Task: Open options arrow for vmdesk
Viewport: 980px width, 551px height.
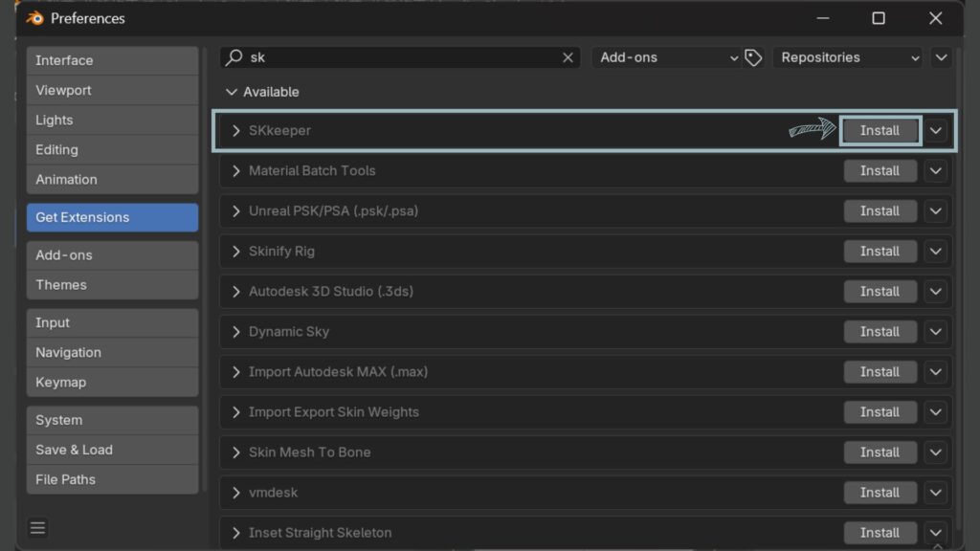Action: 936,493
